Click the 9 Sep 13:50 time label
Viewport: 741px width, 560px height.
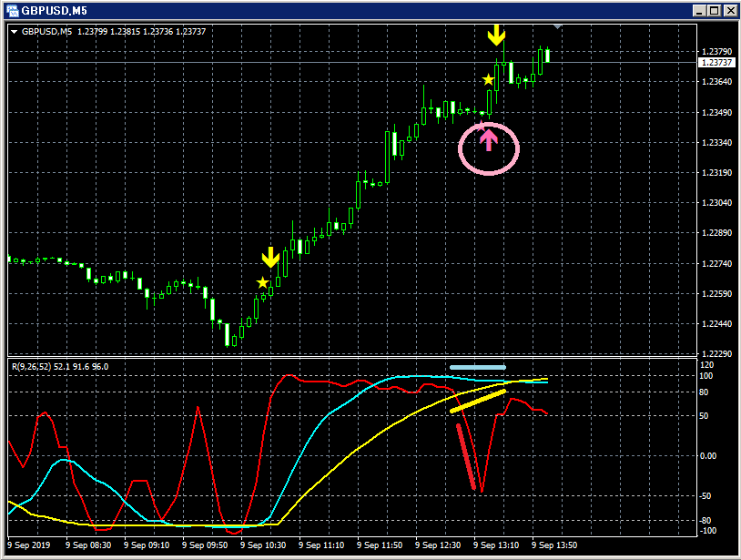(x=553, y=545)
